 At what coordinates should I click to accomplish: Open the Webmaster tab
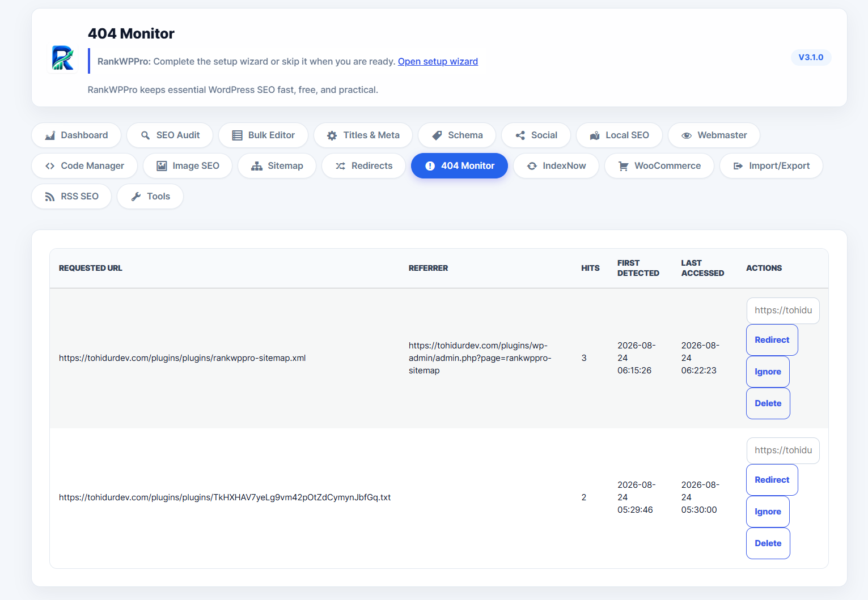(x=714, y=135)
